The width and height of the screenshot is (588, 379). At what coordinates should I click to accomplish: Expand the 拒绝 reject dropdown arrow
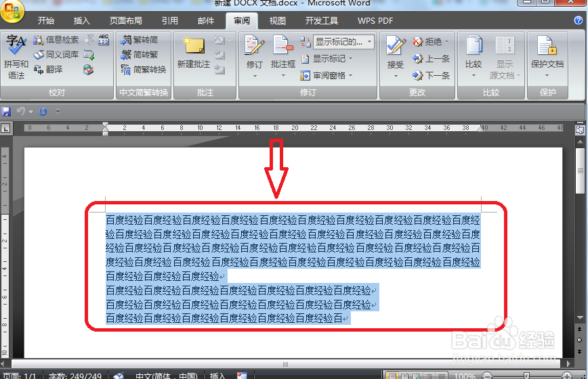446,41
